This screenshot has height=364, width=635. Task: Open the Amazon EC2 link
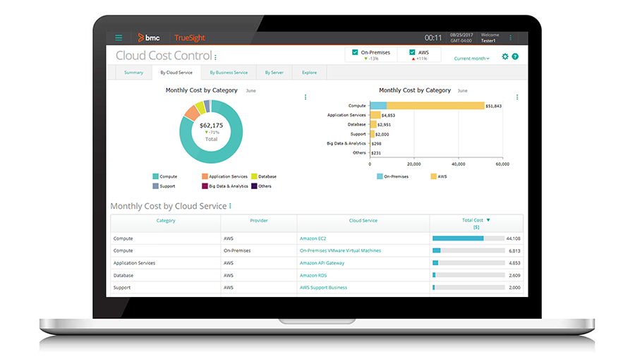(x=313, y=238)
